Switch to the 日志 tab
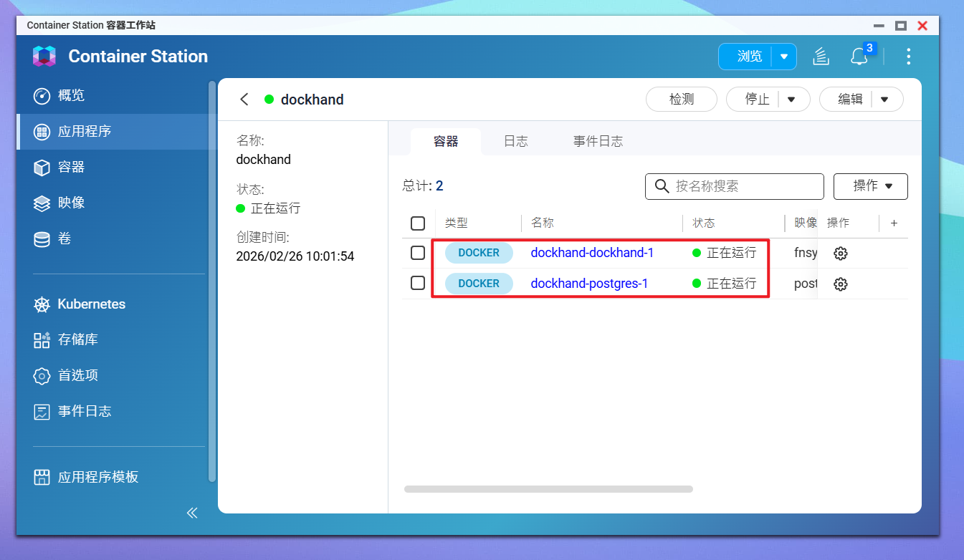 (515, 141)
